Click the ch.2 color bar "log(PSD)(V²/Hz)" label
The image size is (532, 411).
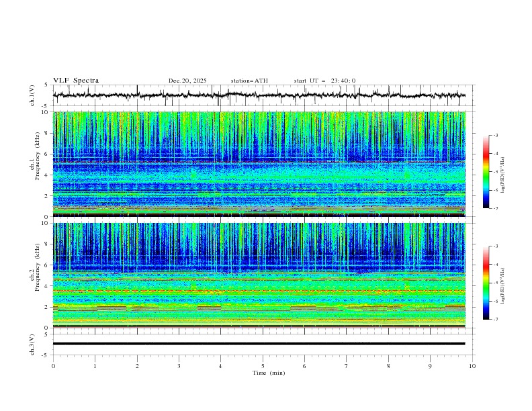coord(503,285)
